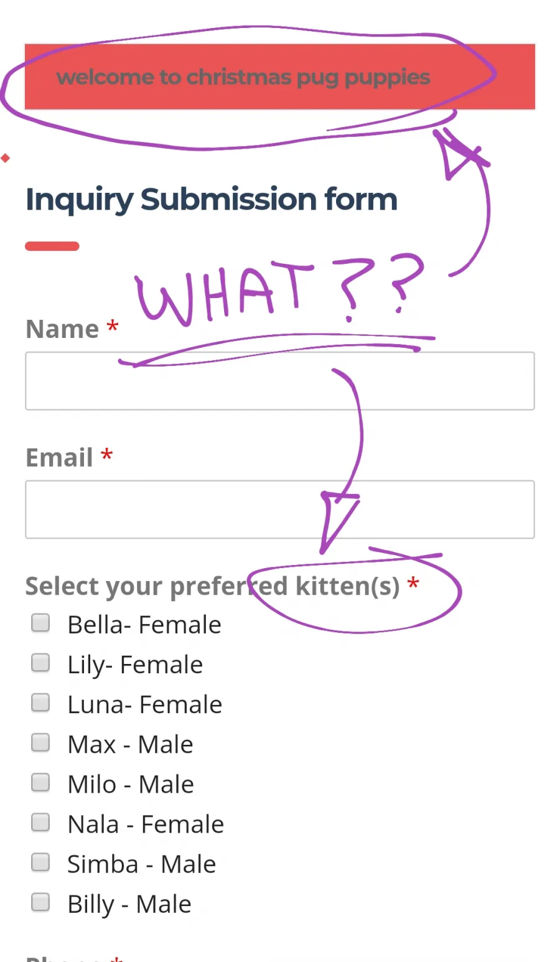Click the red underline bar below heading
Viewport: 560px width, 962px height.
[52, 246]
